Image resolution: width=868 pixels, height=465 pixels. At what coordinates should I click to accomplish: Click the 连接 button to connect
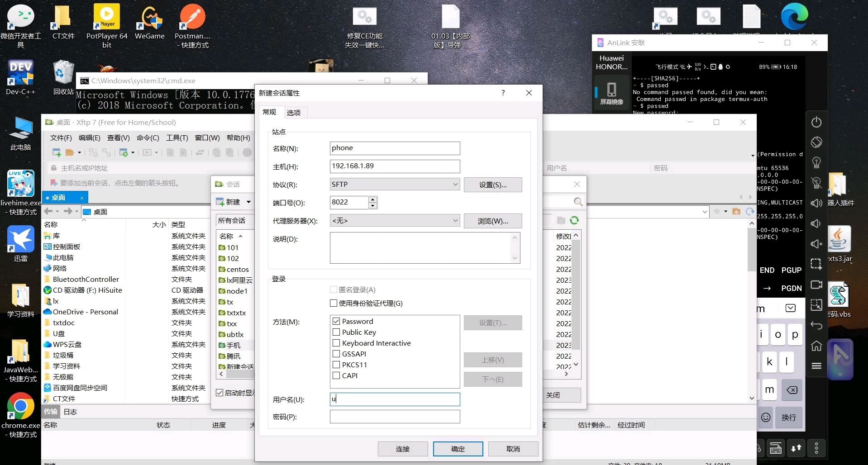(x=402, y=449)
